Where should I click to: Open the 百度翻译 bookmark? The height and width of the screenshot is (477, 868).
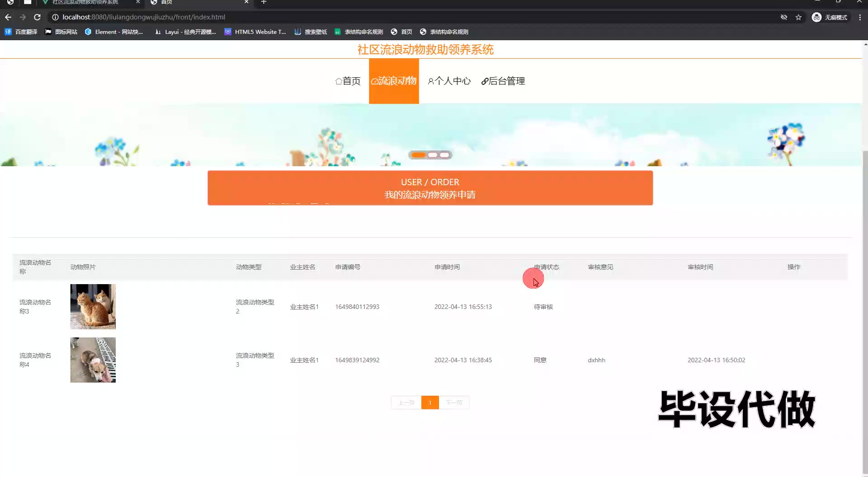point(21,32)
